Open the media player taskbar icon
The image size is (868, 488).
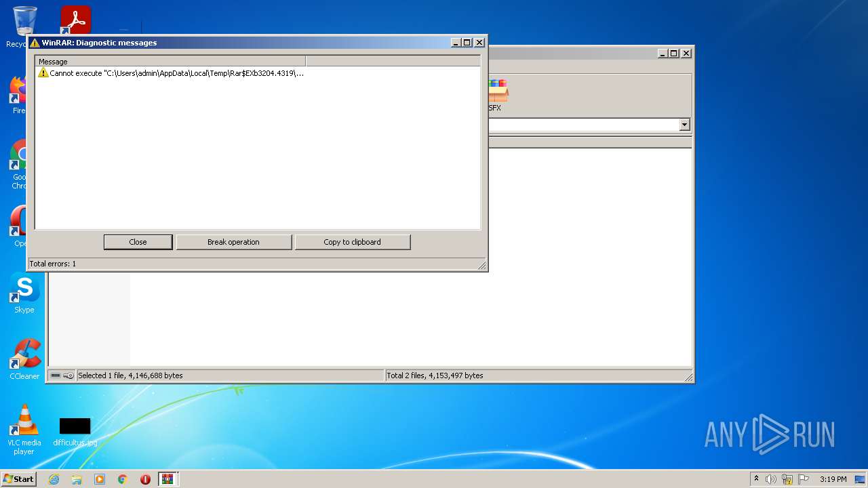tap(100, 479)
